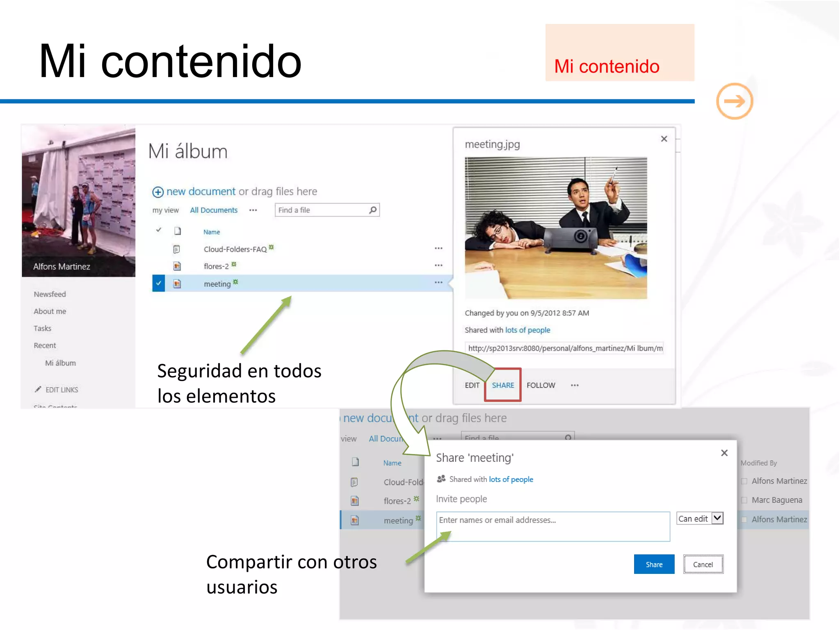Screen dimensions: 840x630
Task: Go to Tasks in the left navigation
Action: coord(42,329)
